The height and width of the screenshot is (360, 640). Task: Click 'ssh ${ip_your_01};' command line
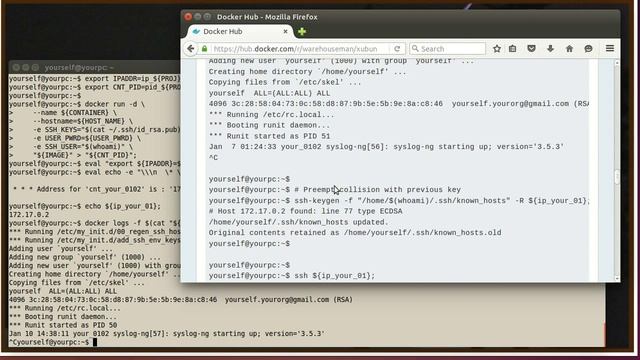tap(291, 276)
